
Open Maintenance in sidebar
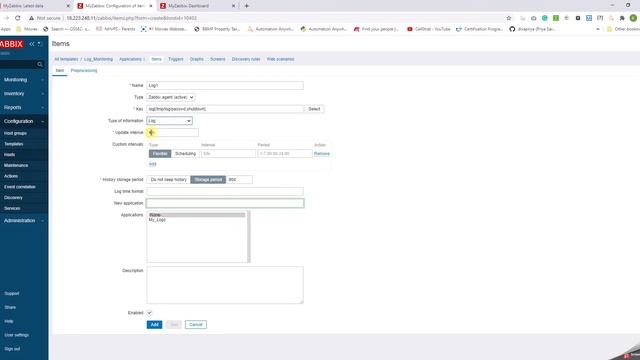(x=16, y=165)
